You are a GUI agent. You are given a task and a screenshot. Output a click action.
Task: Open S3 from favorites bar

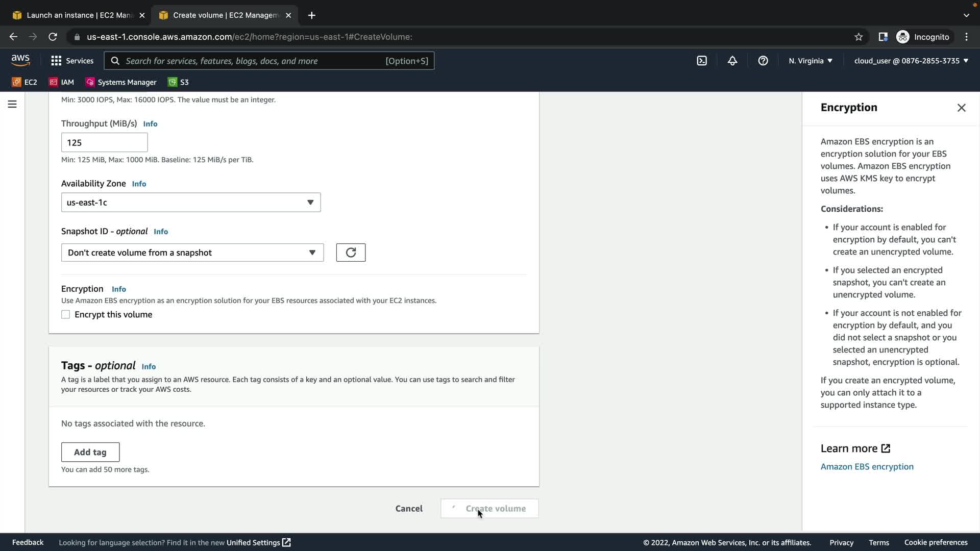pos(179,82)
